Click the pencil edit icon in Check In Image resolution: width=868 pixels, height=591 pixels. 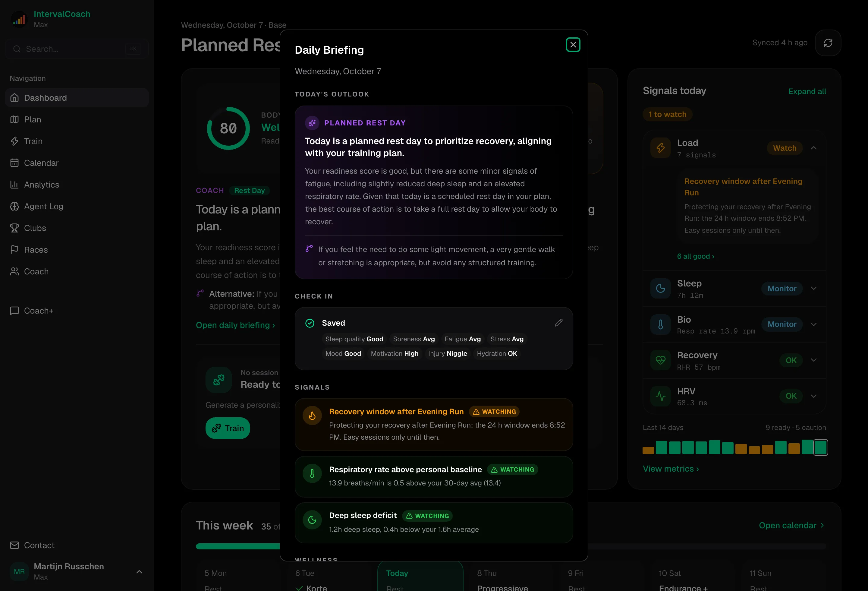pos(558,323)
